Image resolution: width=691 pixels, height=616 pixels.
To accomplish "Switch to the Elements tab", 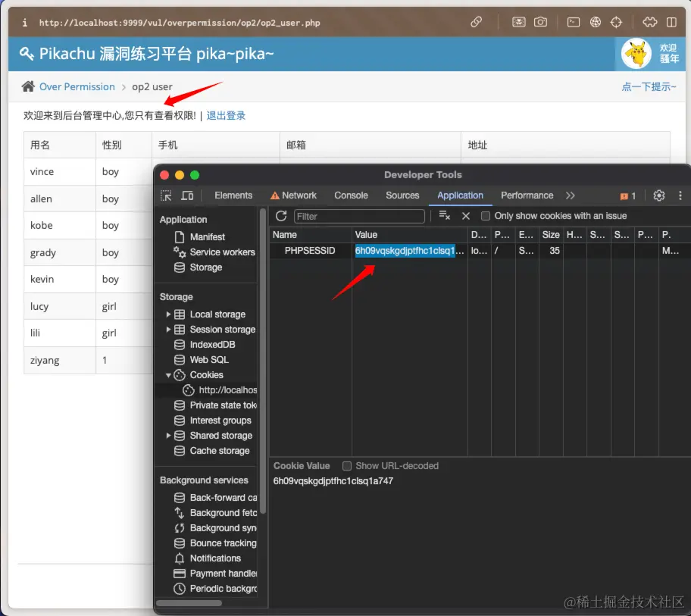I will pos(233,195).
